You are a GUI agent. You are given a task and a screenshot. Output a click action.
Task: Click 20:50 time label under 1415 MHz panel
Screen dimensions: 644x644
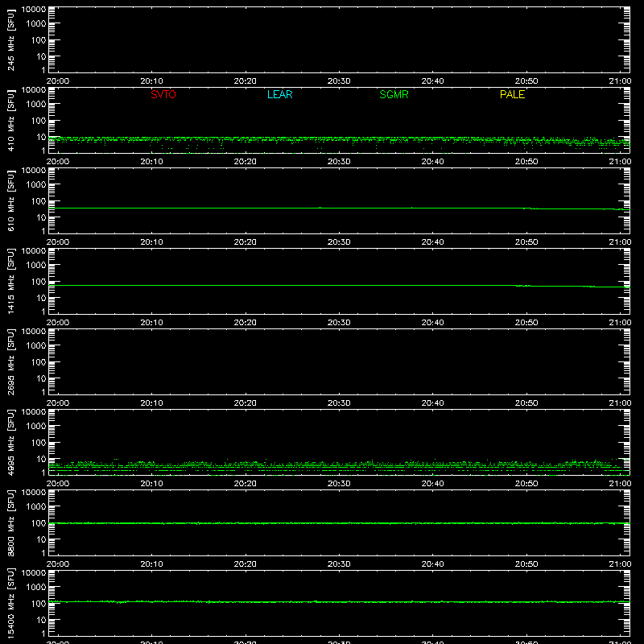pos(526,323)
